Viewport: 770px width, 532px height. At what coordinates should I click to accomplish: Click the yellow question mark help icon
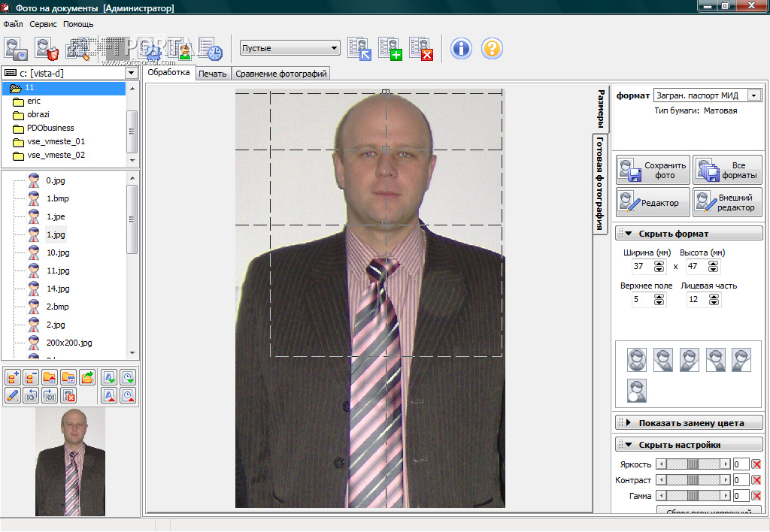492,49
